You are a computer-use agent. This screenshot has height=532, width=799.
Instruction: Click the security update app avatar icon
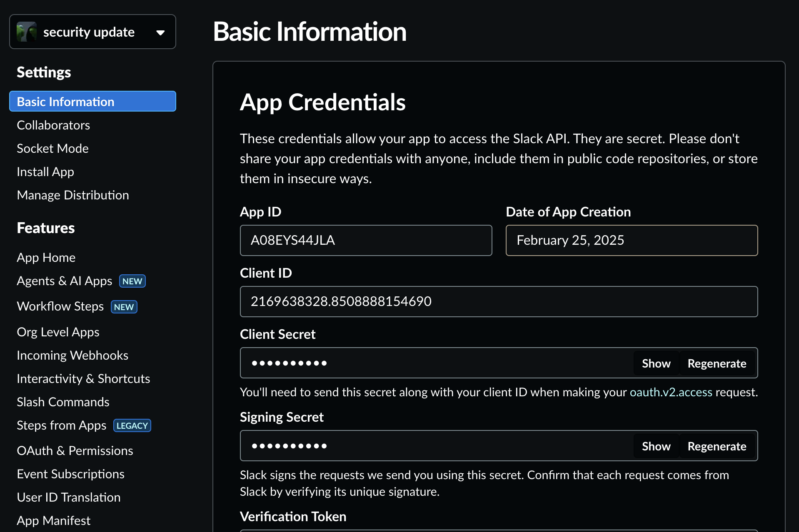(27, 32)
